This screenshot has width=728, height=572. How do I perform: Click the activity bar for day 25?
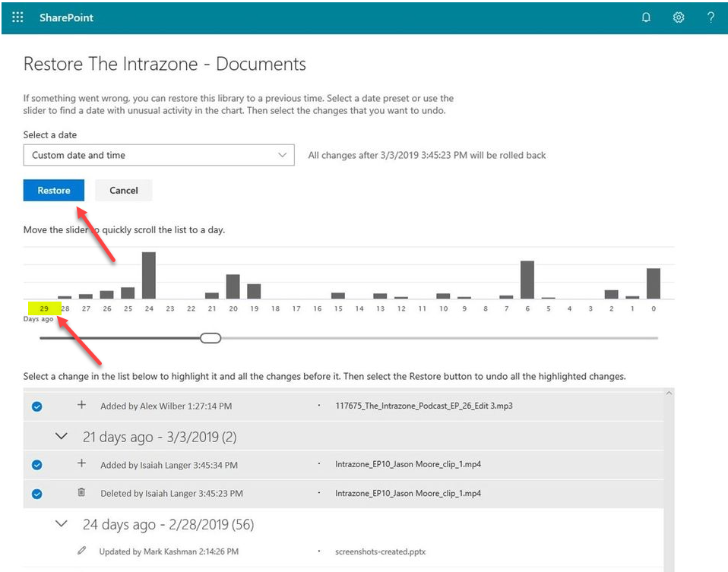tap(128, 293)
